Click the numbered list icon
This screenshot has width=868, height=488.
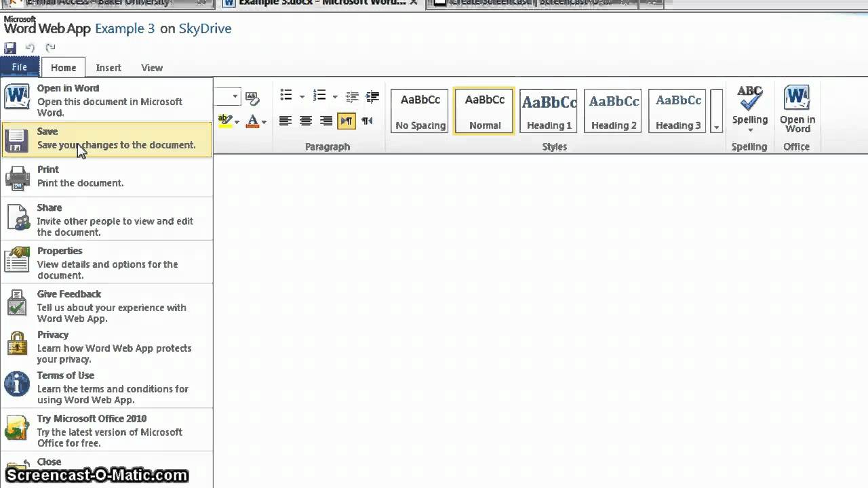[319, 96]
